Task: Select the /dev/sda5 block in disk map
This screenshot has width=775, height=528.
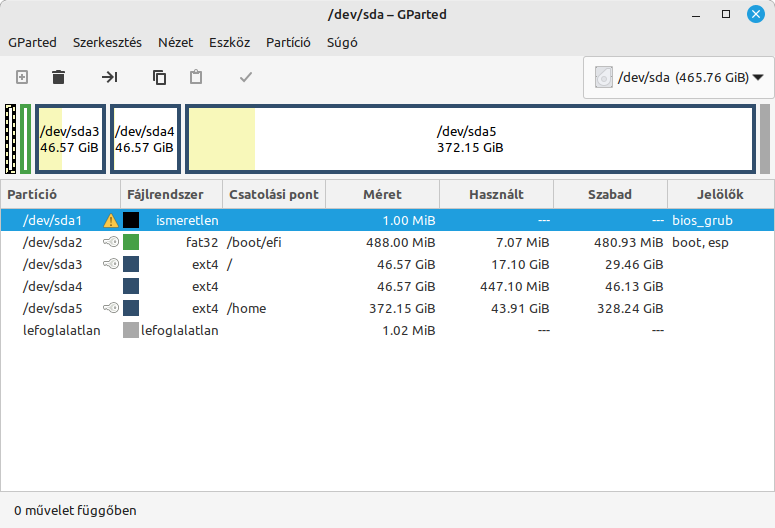Action: pyautogui.click(x=471, y=139)
